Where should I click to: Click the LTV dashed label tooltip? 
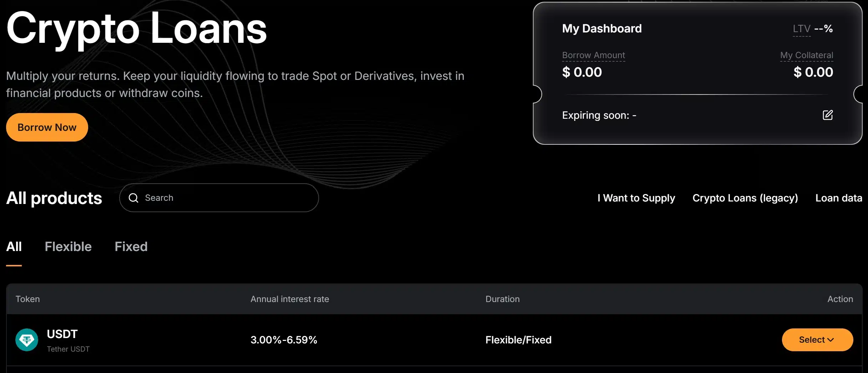[801, 29]
